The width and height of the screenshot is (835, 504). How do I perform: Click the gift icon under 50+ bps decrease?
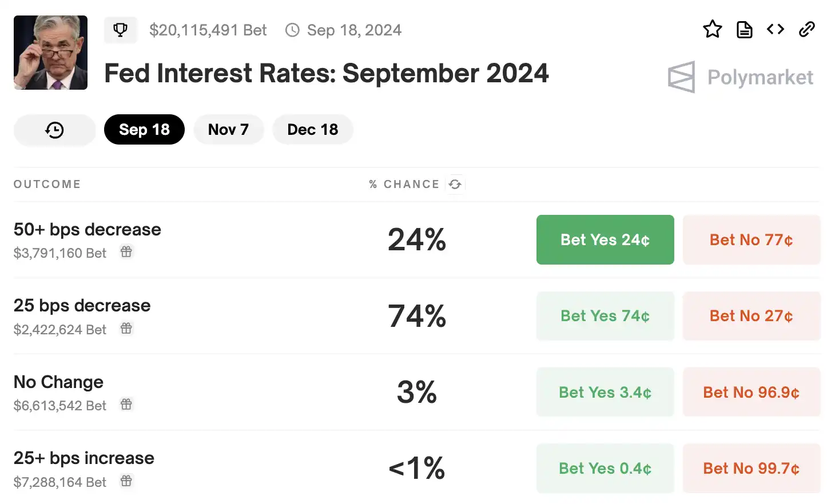coord(126,251)
